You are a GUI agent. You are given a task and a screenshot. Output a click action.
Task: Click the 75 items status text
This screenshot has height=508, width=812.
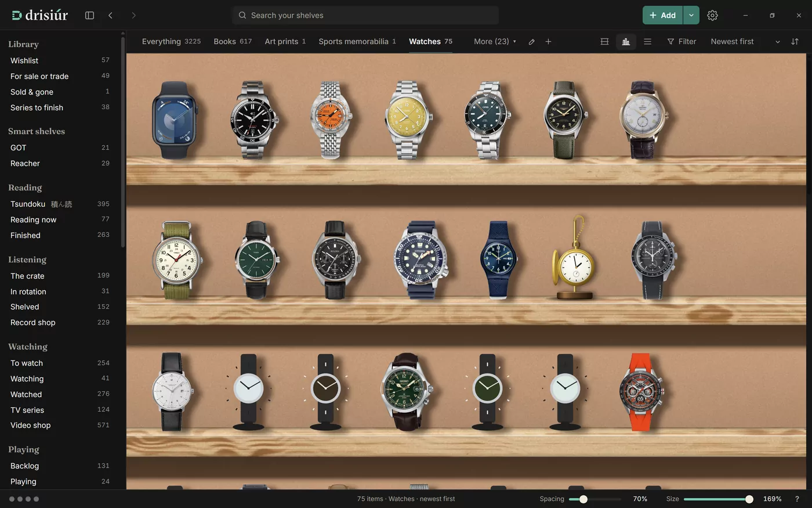click(406, 499)
